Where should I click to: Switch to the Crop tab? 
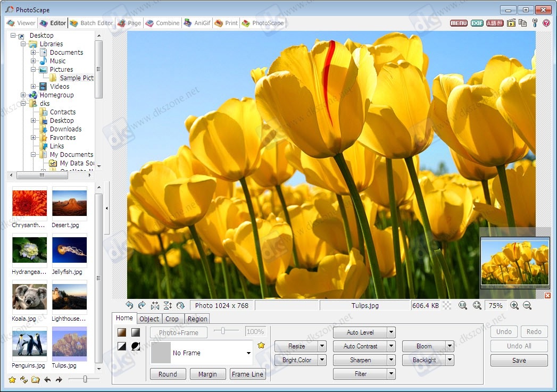172,319
